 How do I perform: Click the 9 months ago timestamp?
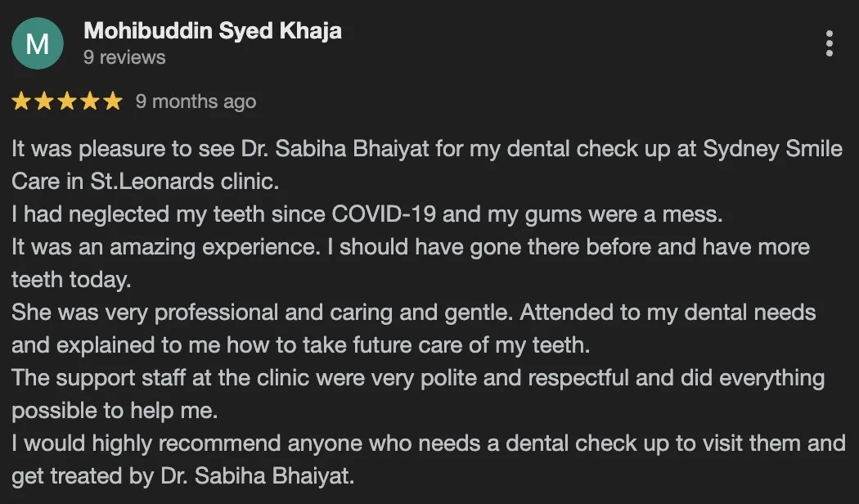point(196,102)
